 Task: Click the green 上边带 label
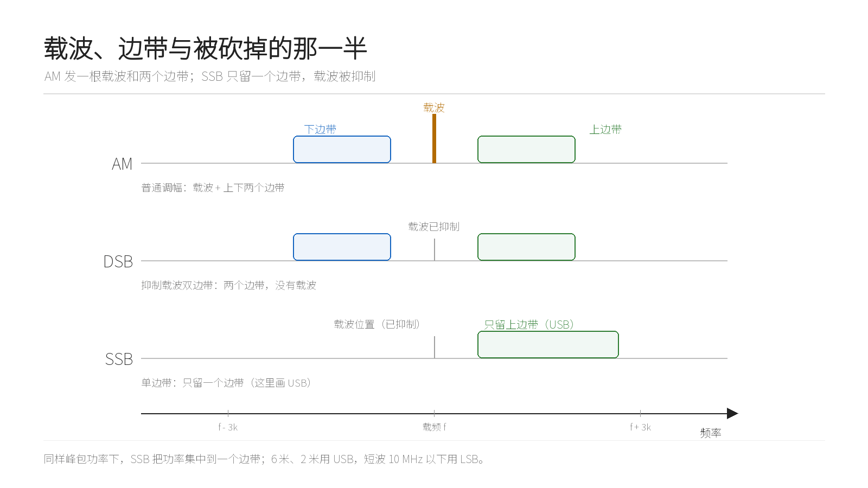[605, 129]
